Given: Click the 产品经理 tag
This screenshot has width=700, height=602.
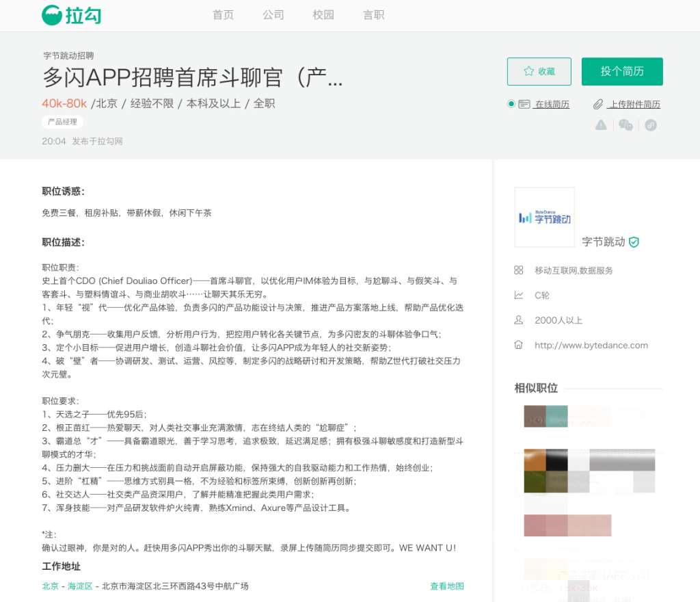Looking at the screenshot, I should pos(62,122).
